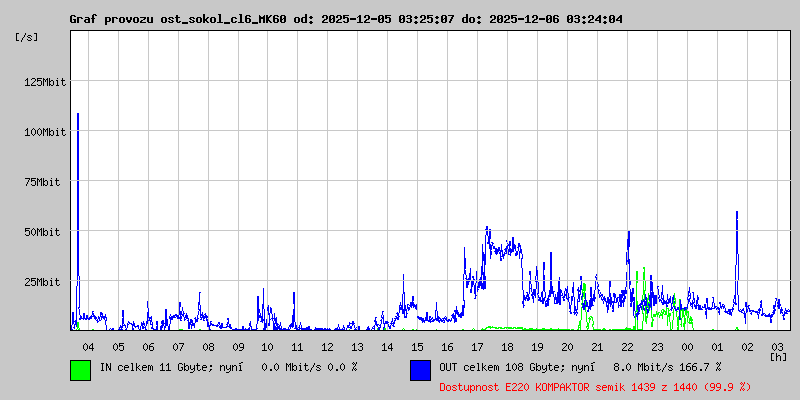This screenshot has height=400, width=800.
Task: Select the 17 hour marker on x-axis
Action: tap(477, 346)
